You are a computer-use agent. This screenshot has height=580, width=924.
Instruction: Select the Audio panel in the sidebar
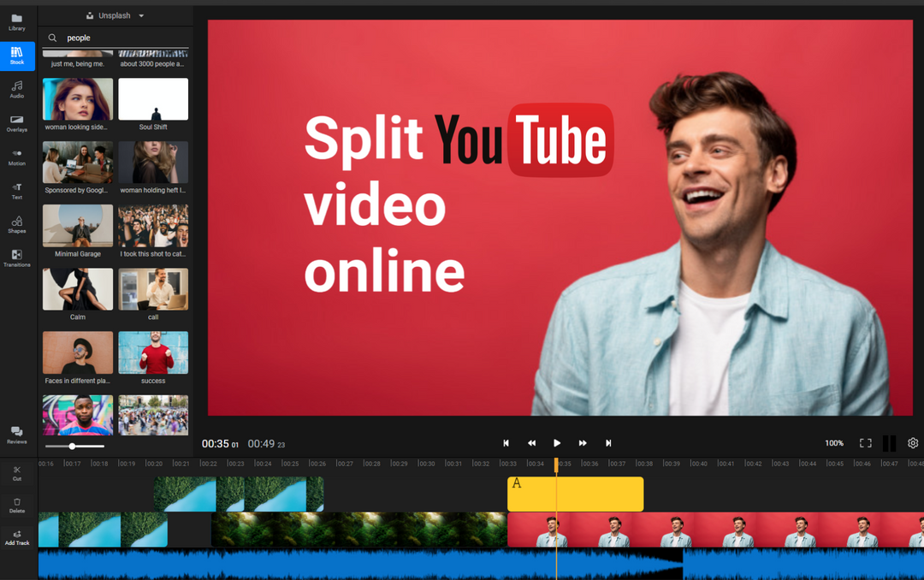click(16, 91)
